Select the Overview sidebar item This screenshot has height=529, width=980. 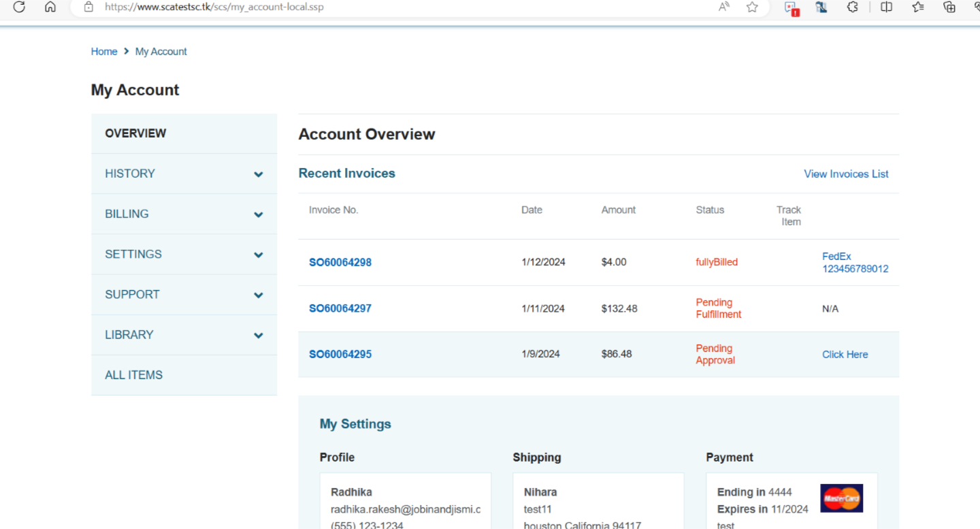click(135, 133)
